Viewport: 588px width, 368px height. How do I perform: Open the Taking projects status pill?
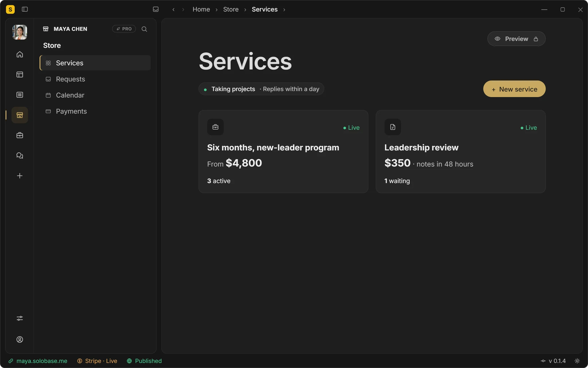click(261, 89)
